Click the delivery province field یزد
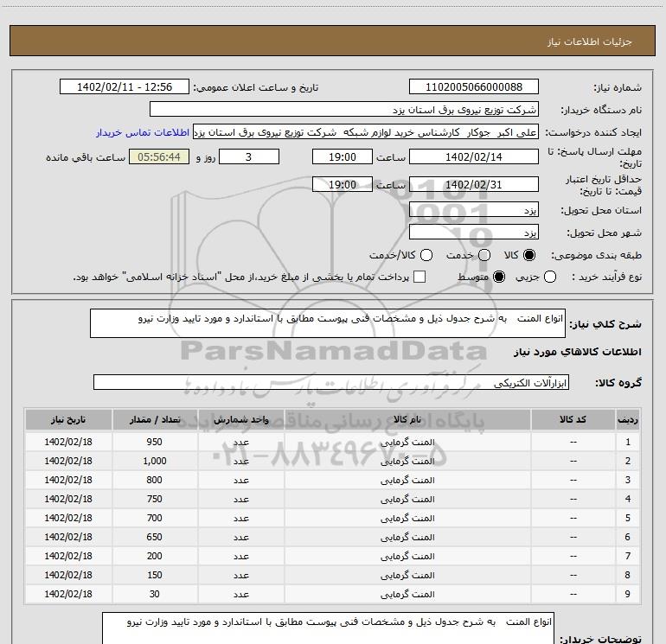This screenshot has height=644, width=666. (474, 210)
